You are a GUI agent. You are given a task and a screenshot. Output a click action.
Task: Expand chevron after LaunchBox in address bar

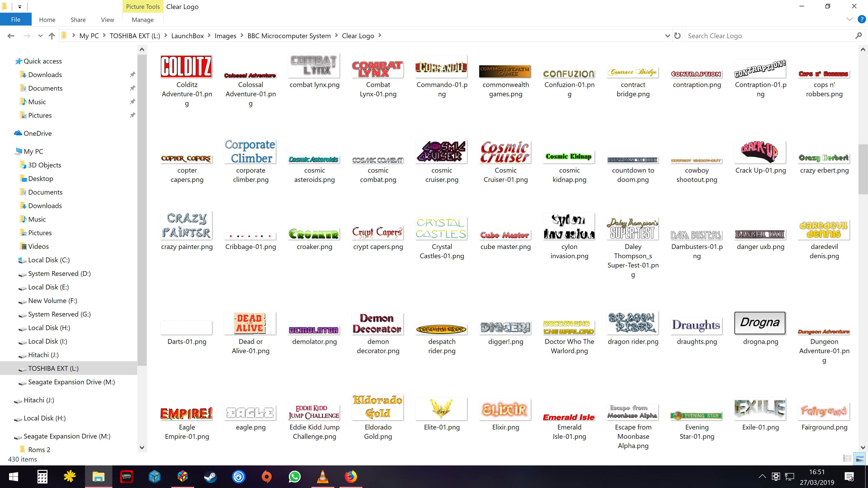(209, 35)
